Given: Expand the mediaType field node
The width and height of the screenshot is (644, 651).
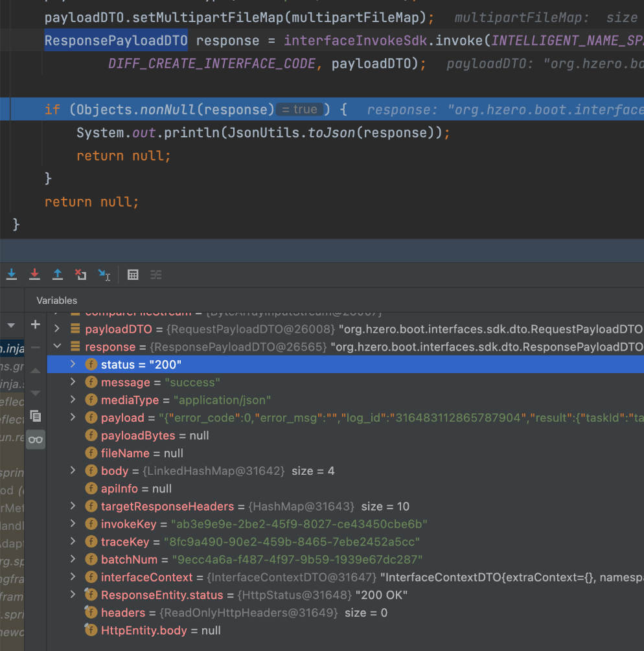Looking at the screenshot, I should click(x=73, y=400).
